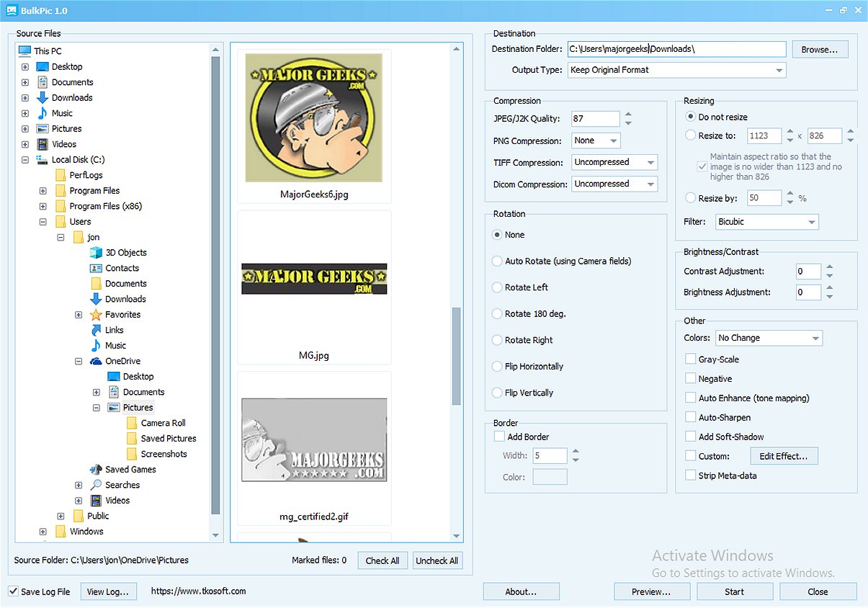This screenshot has width=868, height=608.
Task: Click the Start button
Action: tap(735, 591)
